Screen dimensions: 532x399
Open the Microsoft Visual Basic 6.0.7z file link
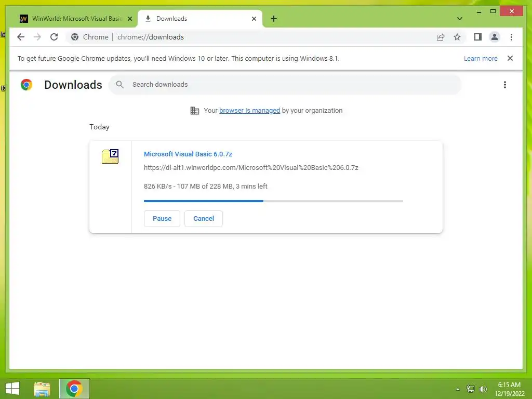pyautogui.click(x=188, y=154)
